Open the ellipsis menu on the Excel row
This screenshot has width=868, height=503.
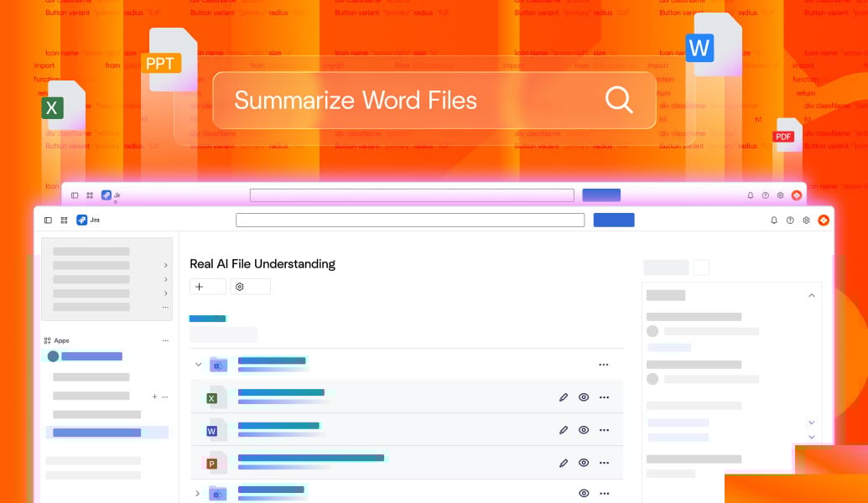tap(605, 397)
